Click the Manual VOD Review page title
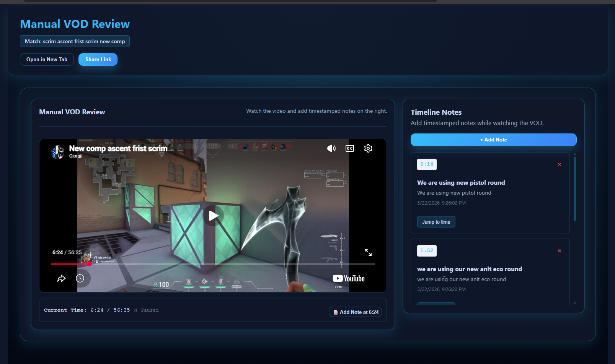This screenshot has height=364, width=615. [75, 24]
